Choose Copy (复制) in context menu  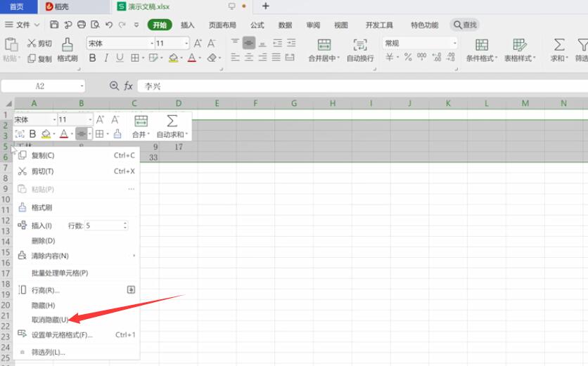pyautogui.click(x=77, y=155)
